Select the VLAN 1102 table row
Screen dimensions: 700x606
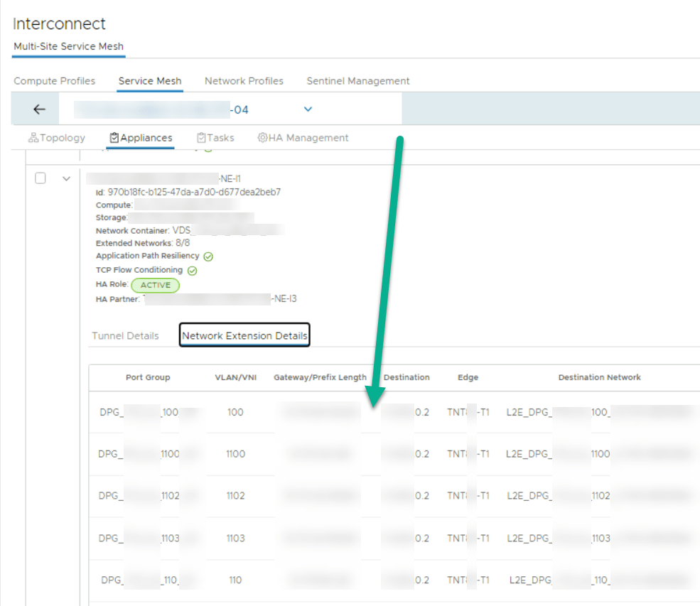pyautogui.click(x=235, y=496)
